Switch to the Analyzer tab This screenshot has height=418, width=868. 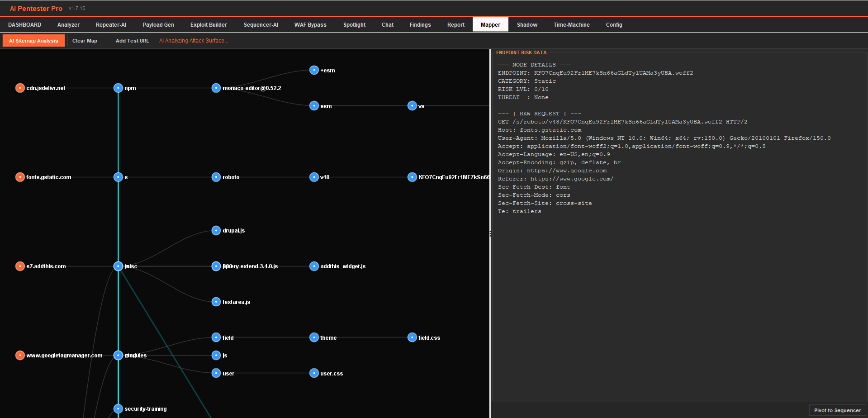click(68, 25)
